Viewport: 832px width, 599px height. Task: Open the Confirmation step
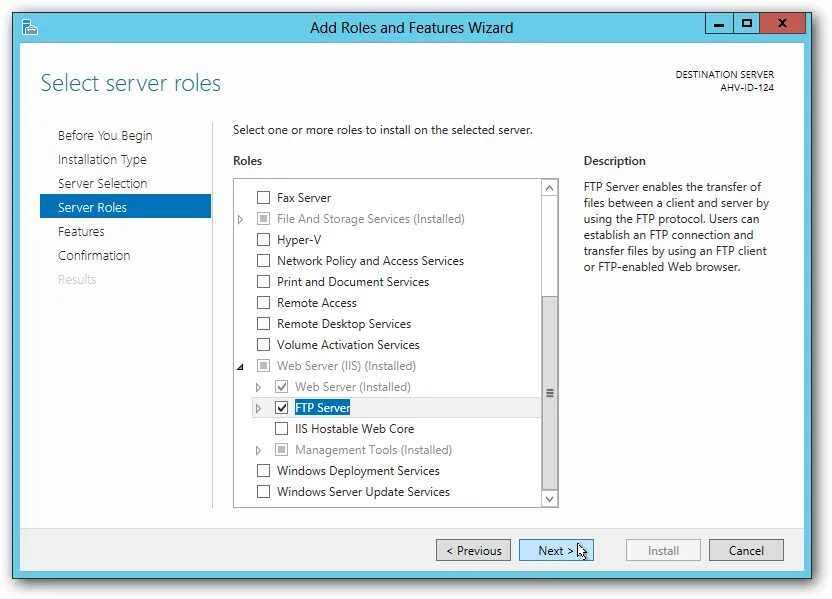coord(94,255)
